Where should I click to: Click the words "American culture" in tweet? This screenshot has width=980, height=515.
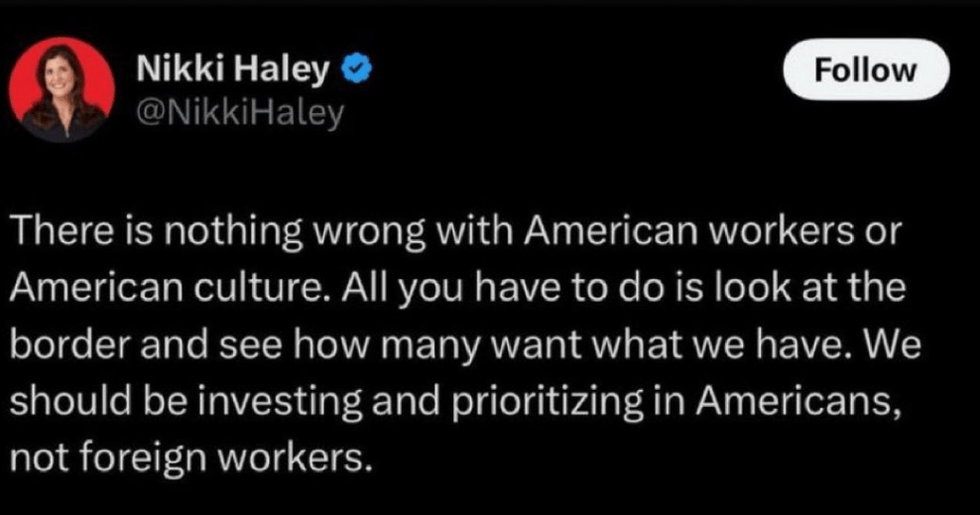coord(168,288)
